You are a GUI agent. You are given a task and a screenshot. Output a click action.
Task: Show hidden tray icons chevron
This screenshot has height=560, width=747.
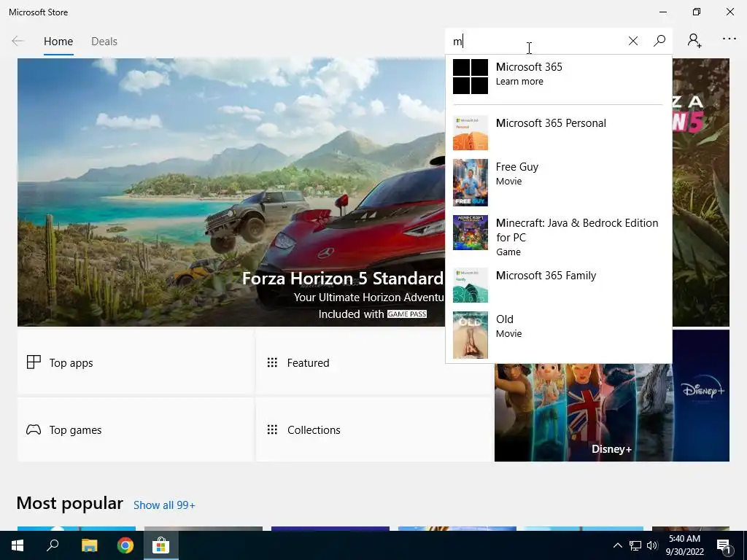[x=617, y=545]
